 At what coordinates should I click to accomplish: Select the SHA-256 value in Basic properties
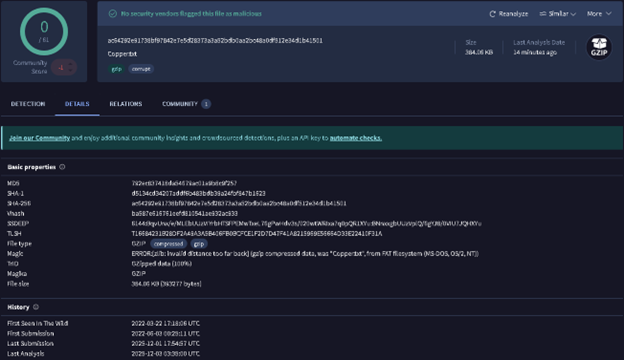[x=239, y=203]
